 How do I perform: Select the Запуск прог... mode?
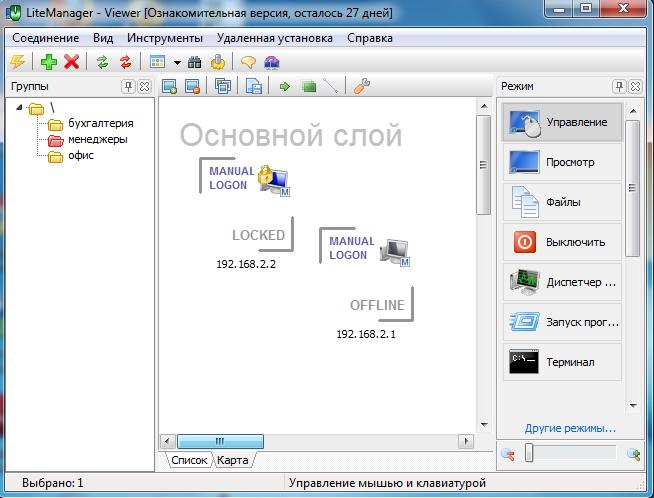pyautogui.click(x=562, y=322)
